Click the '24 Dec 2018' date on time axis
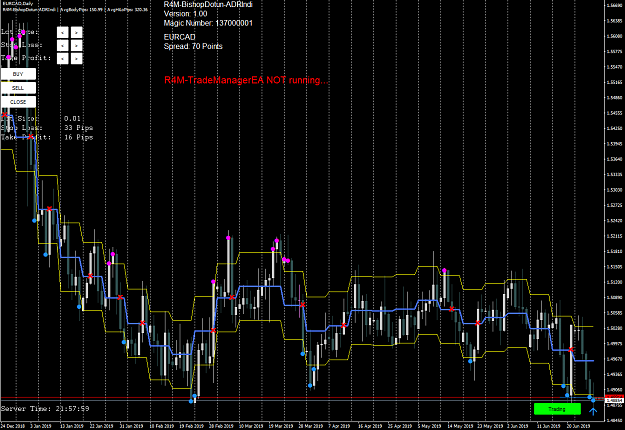Viewport: 625px width, 430px height. [x=12, y=426]
